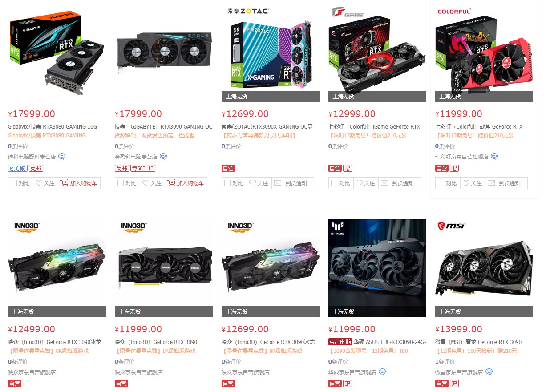
Task: Click chat icon beside 金盈利电脑专营店
Action: [x=163, y=157]
